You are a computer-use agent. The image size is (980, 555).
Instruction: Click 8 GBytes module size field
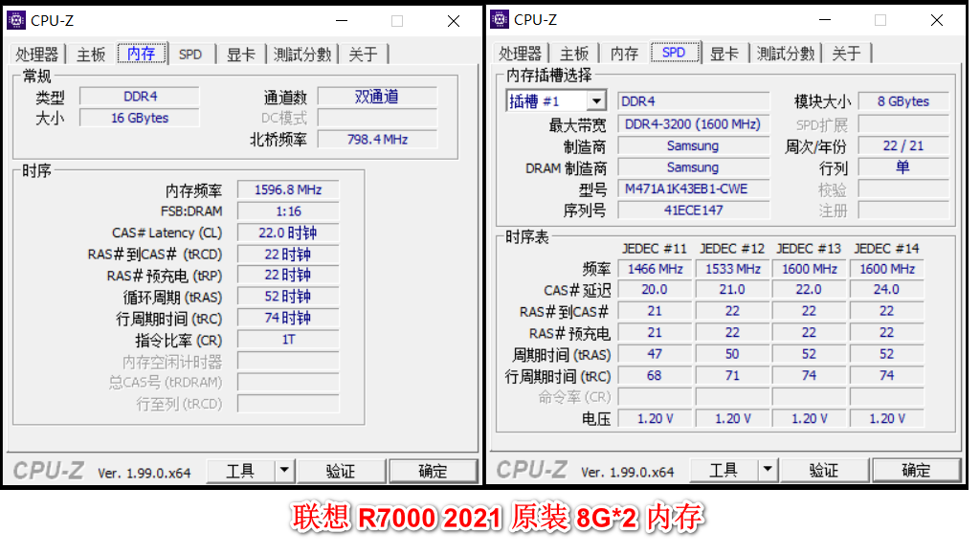[x=903, y=101]
